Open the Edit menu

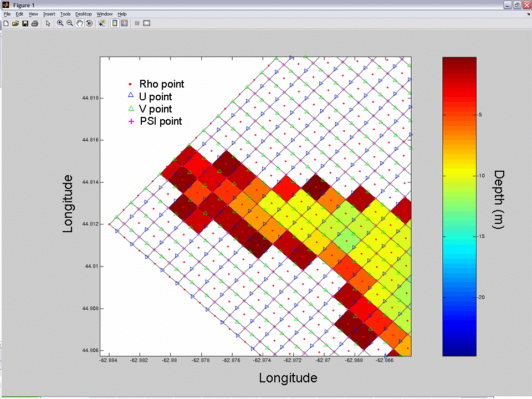(19, 14)
